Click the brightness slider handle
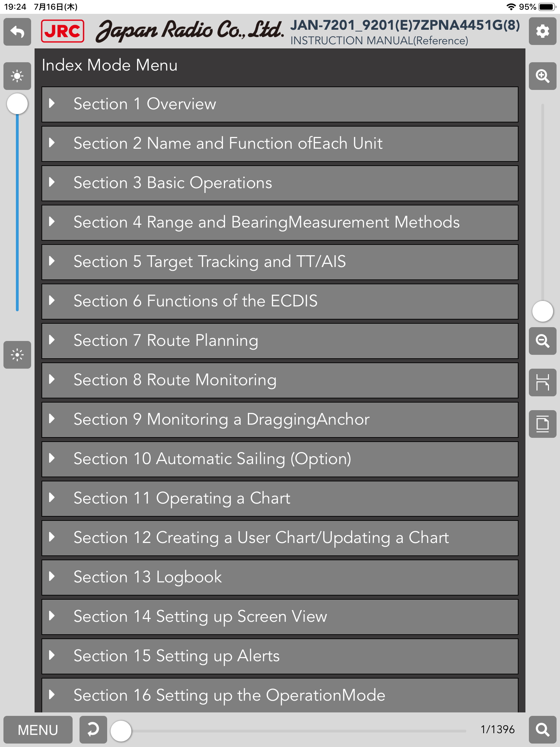This screenshot has height=747, width=560. tap(17, 104)
